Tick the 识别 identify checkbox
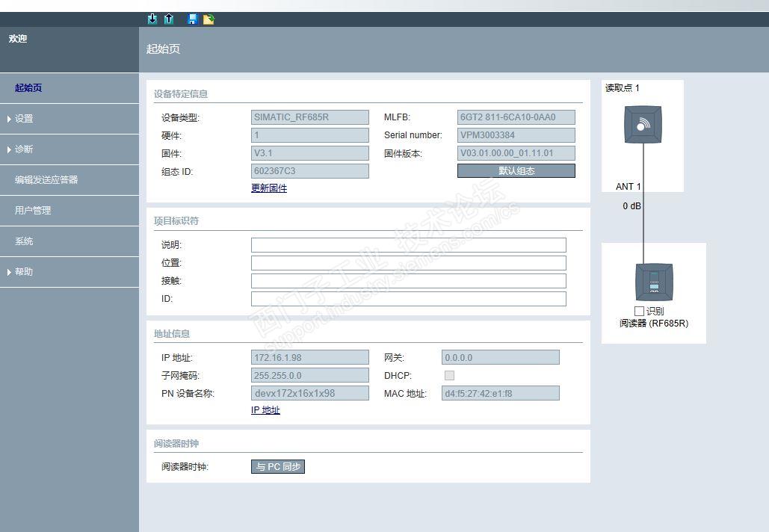This screenshot has height=532, width=769. 639,312
